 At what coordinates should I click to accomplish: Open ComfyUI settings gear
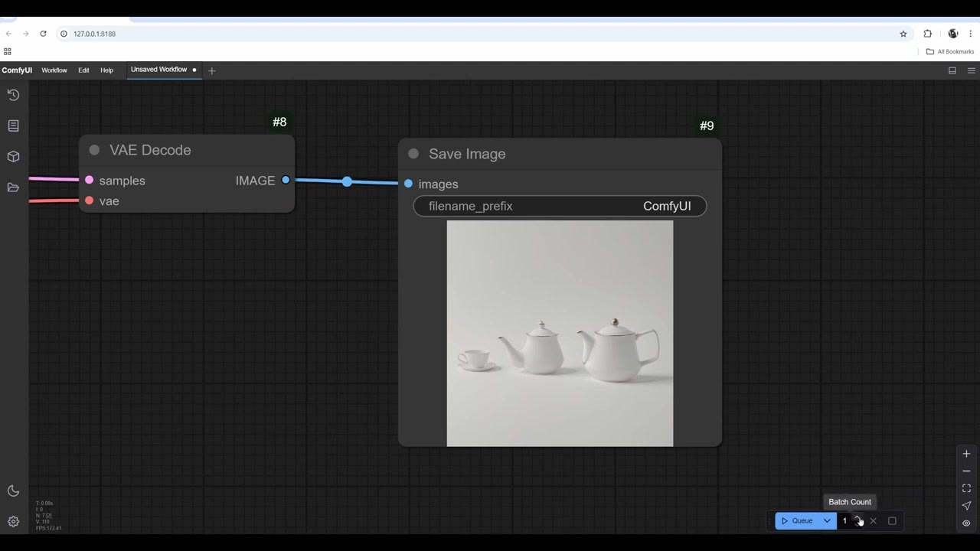[x=13, y=522]
